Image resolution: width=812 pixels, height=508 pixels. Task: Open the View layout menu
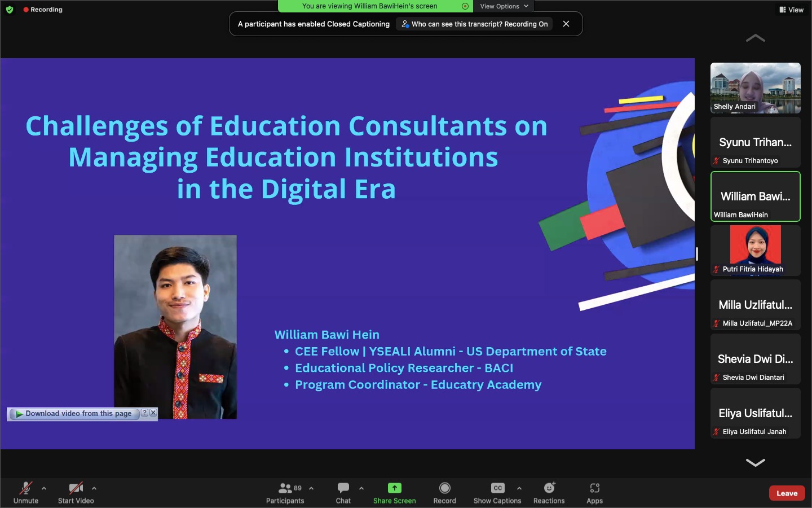(x=792, y=10)
